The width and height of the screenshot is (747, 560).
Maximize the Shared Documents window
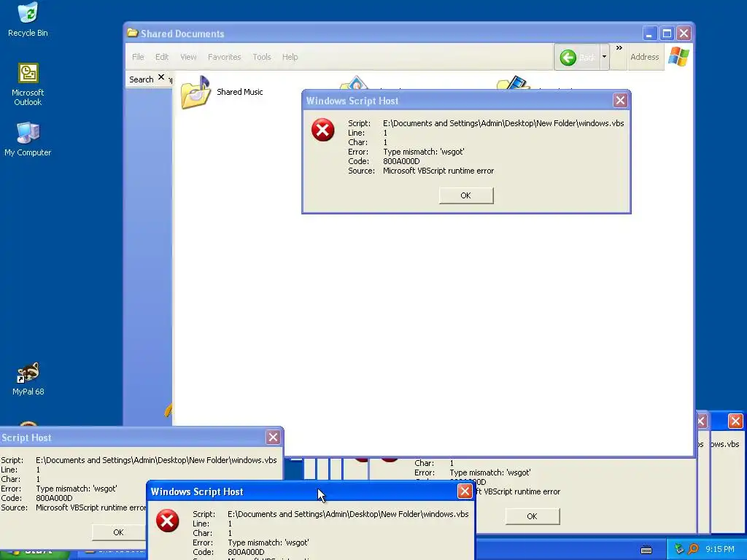click(667, 34)
